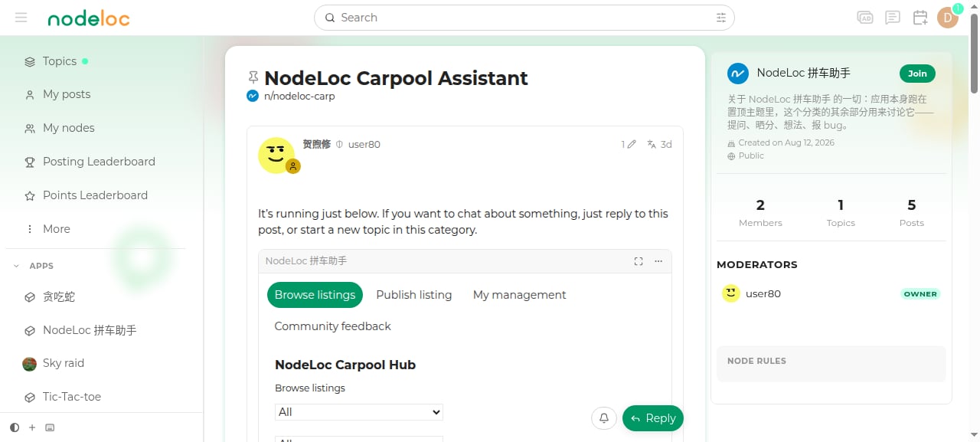Viewport: 980px width, 442px height.
Task: Expand the embedded app to fullscreen
Action: click(639, 261)
